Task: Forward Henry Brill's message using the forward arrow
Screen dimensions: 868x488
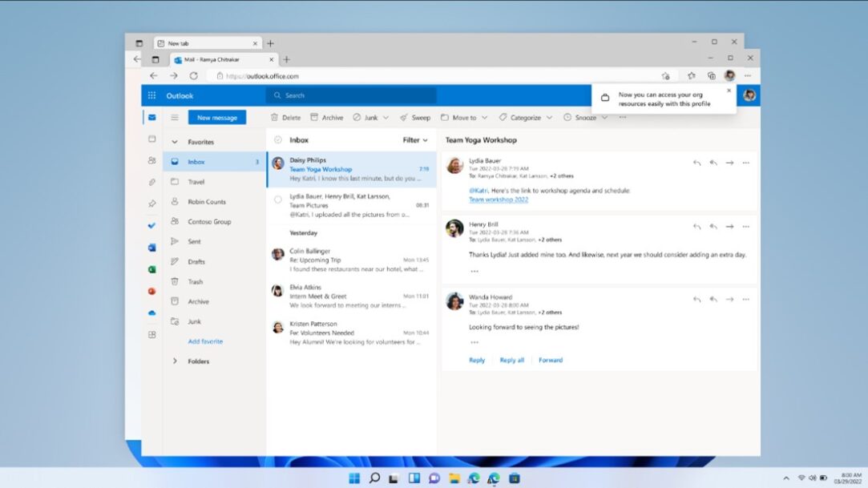Action: click(729, 226)
